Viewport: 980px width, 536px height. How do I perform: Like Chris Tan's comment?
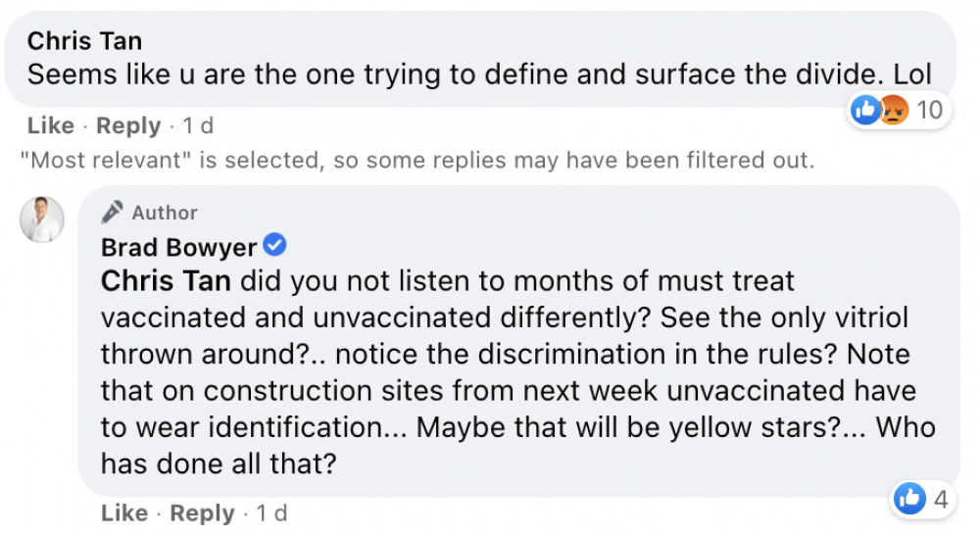51,125
